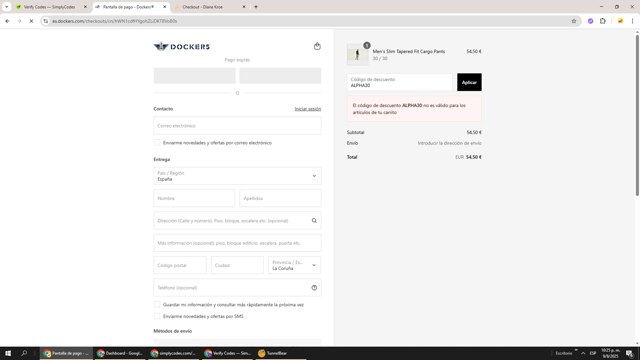640x360 pixels.
Task: Click the Correo electrónico field
Action: click(237, 126)
